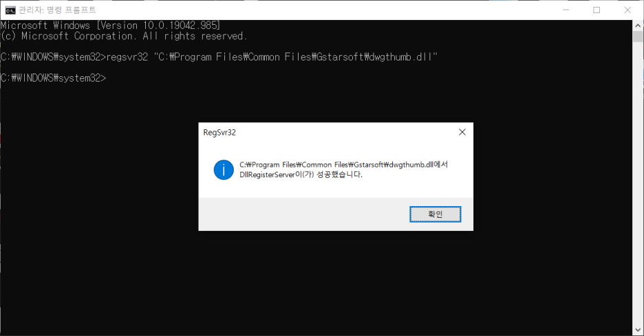Screen dimensions: 644x336
Task: Click the scrollbar up arrow in the console
Action: click(x=638, y=25)
